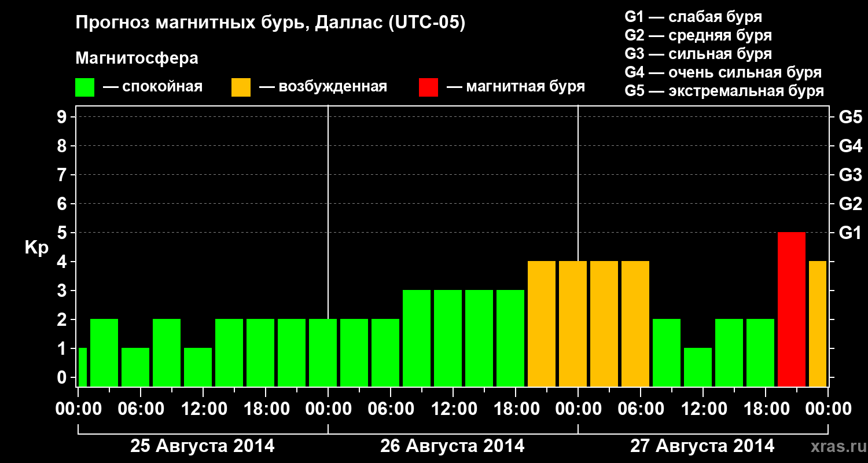Click the first Kp 3 green bar on 26 August morning

coord(417,338)
